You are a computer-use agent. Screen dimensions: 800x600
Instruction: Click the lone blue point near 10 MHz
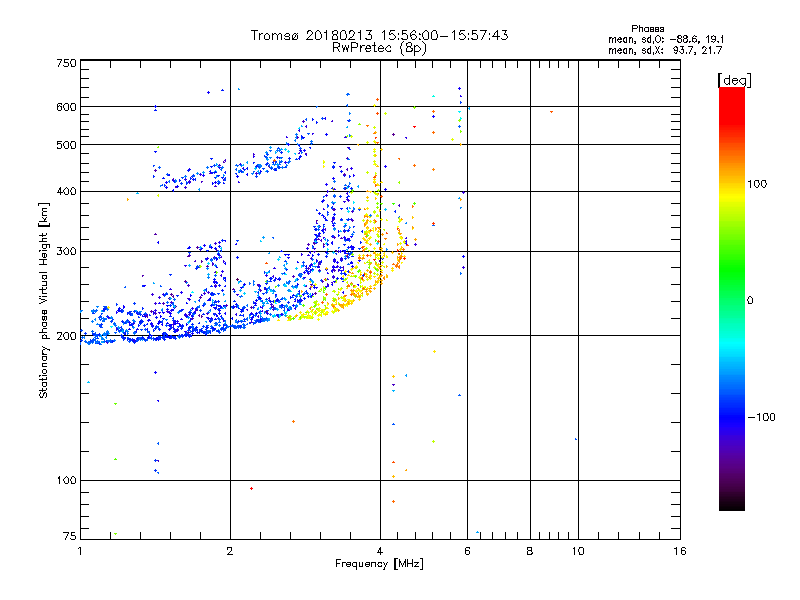(x=576, y=439)
